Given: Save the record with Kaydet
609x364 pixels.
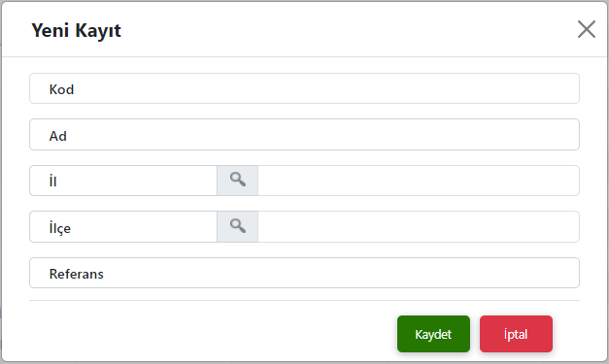Looking at the screenshot, I should (433, 334).
